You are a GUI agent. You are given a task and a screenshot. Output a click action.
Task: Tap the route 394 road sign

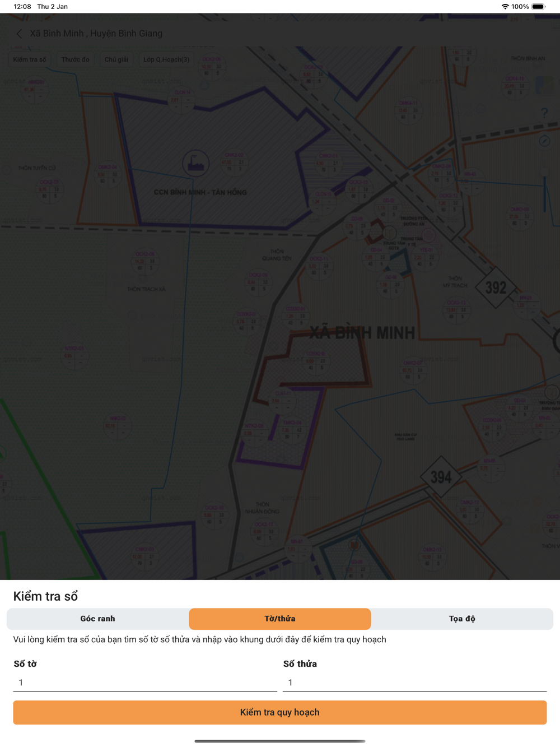click(441, 477)
